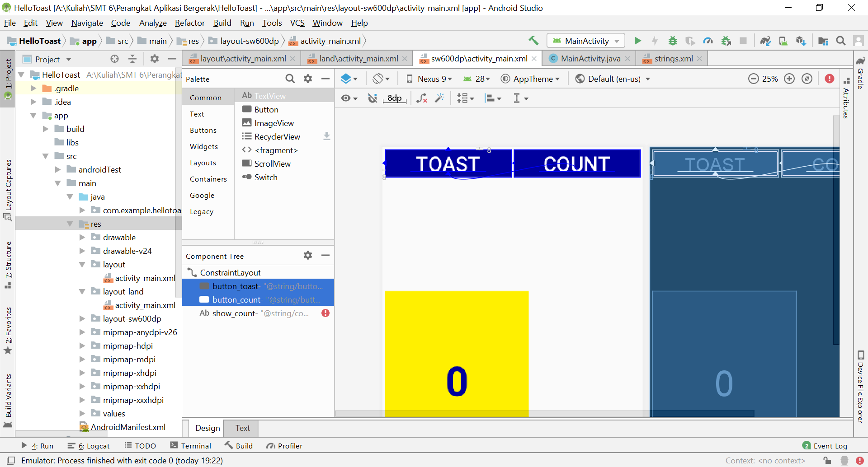Toggle Autoconnect in the layout toolbar
The width and height of the screenshot is (868, 467).
(373, 98)
